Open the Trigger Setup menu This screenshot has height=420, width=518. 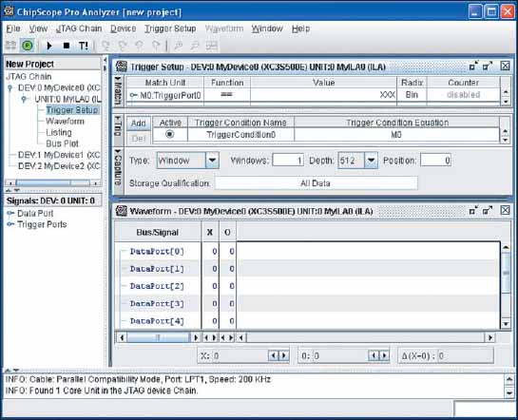tap(170, 29)
